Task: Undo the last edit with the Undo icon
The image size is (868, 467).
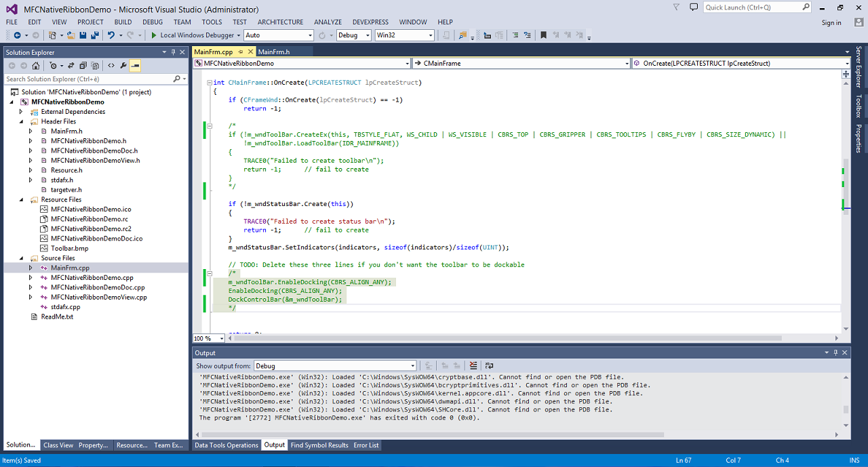Action: (x=111, y=35)
